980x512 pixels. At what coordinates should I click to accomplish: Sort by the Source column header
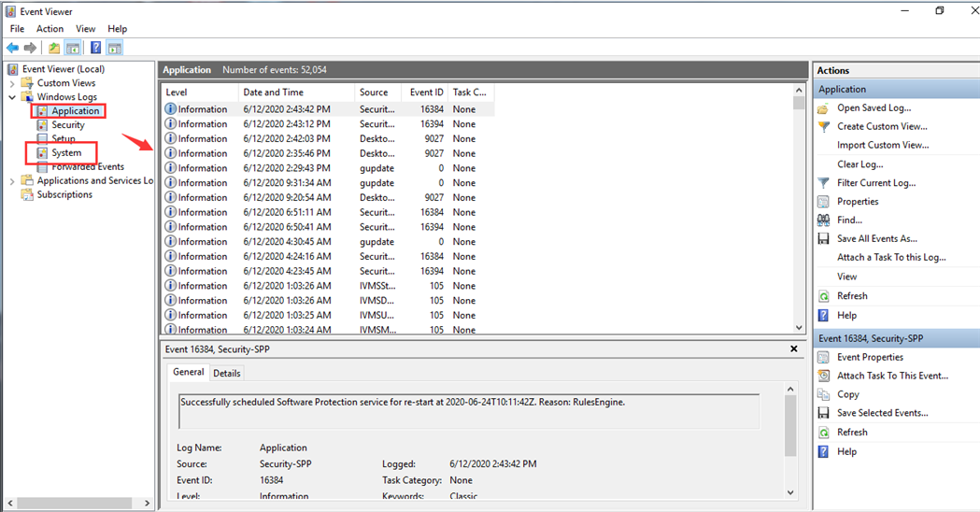(x=377, y=92)
